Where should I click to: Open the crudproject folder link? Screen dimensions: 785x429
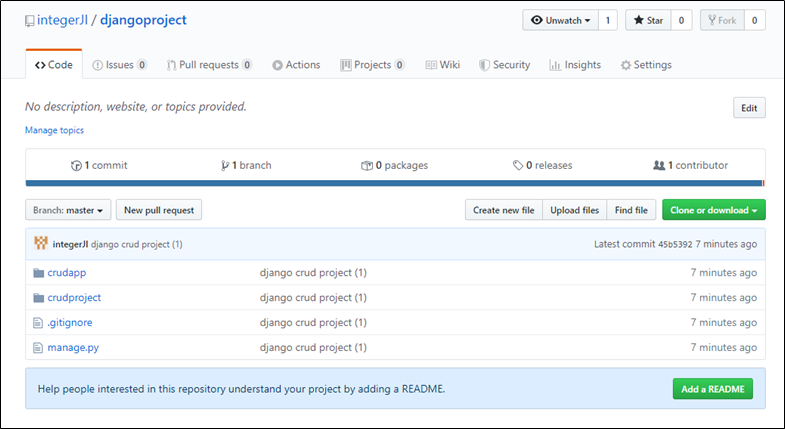tap(74, 298)
